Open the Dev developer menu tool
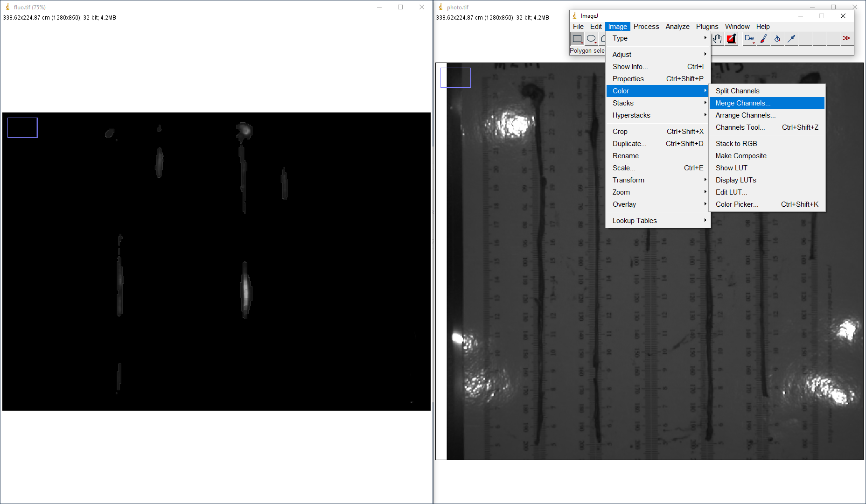 pos(749,39)
